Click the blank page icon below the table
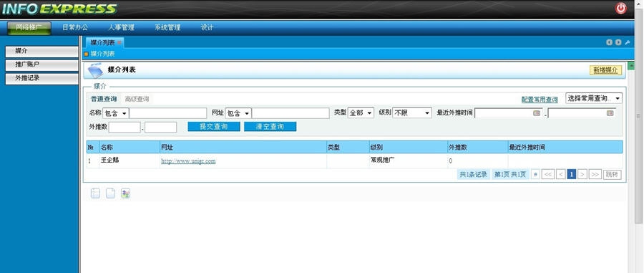This screenshot has width=644, height=273. coord(110,193)
